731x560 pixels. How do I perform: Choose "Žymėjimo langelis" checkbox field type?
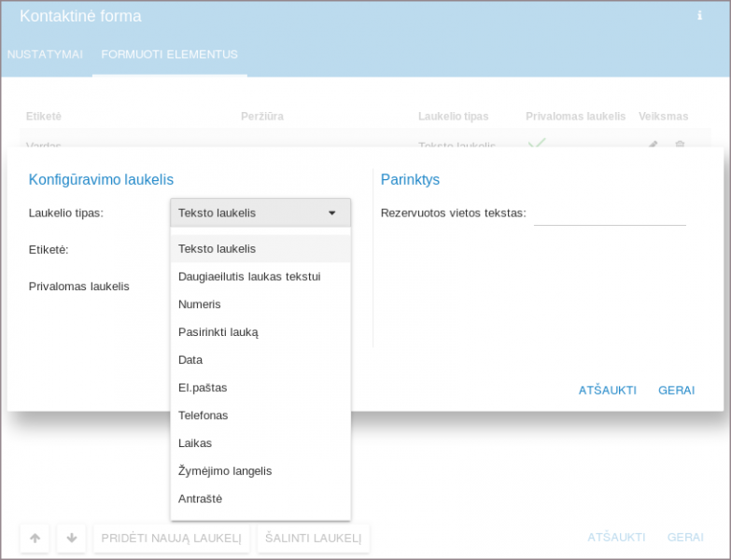225,471
